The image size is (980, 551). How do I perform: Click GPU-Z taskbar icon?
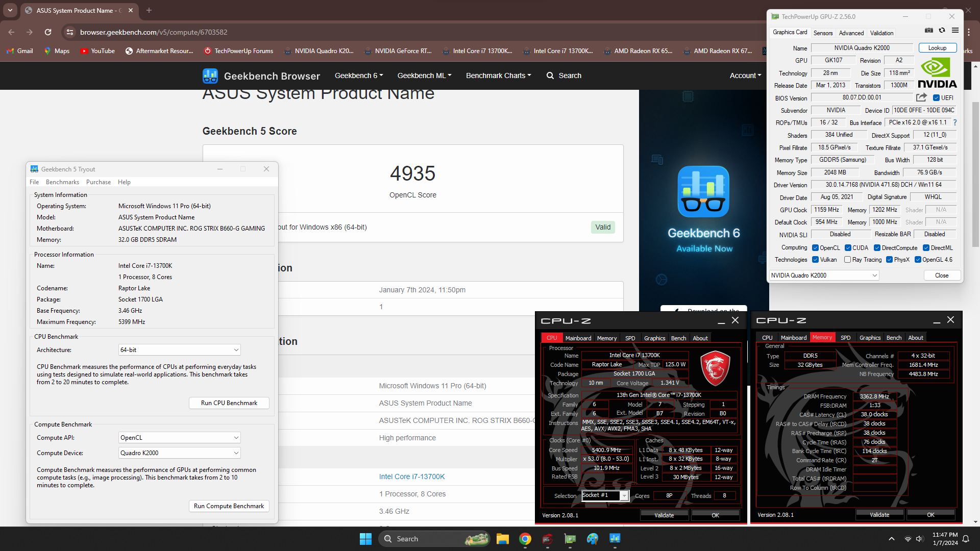click(x=570, y=539)
